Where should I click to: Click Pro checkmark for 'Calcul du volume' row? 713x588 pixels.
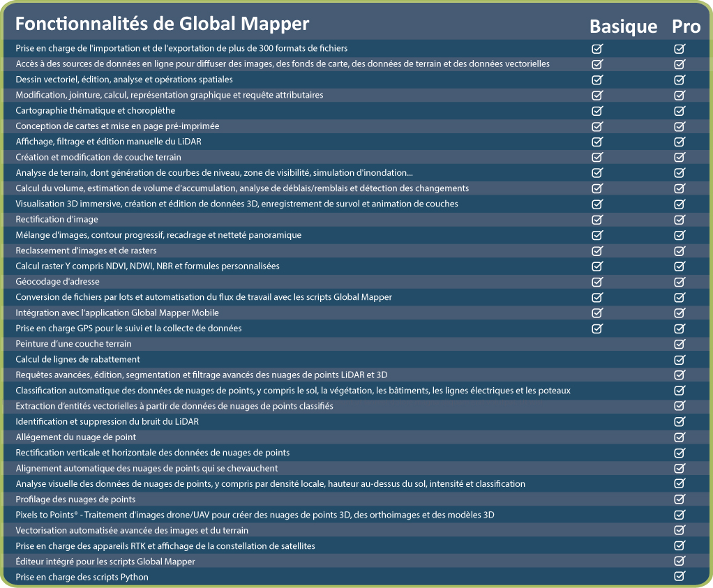click(680, 188)
